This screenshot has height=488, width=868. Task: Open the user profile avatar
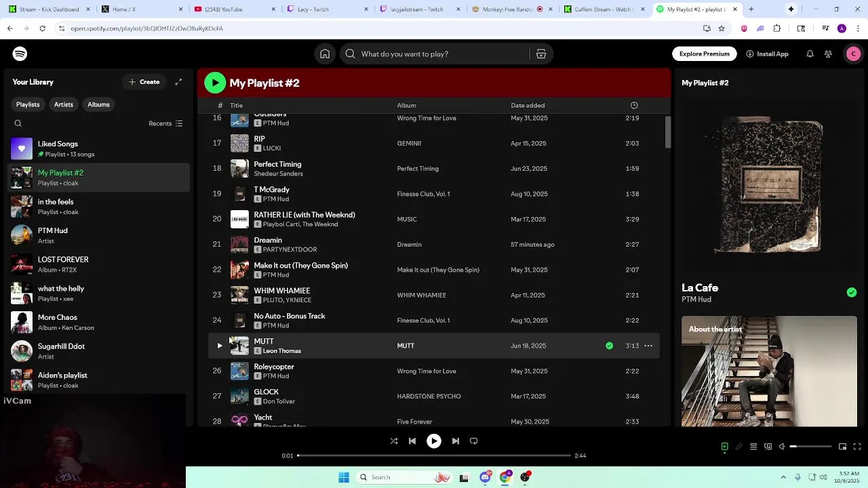tap(853, 54)
